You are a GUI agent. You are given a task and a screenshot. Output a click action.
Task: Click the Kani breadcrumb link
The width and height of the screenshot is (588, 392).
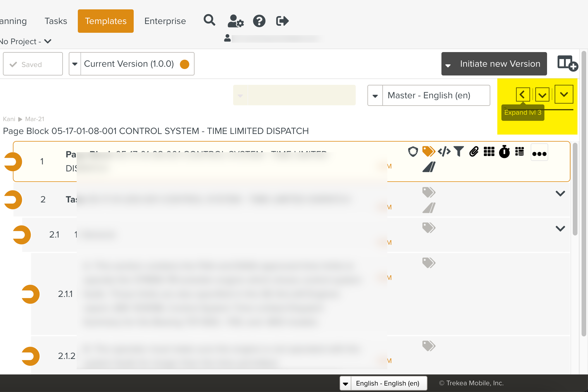(9, 119)
